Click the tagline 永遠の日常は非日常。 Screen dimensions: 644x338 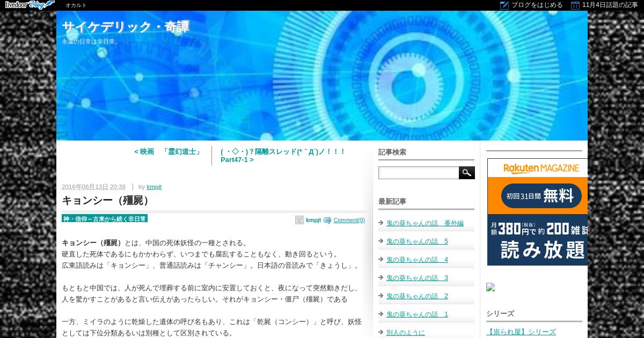click(91, 41)
